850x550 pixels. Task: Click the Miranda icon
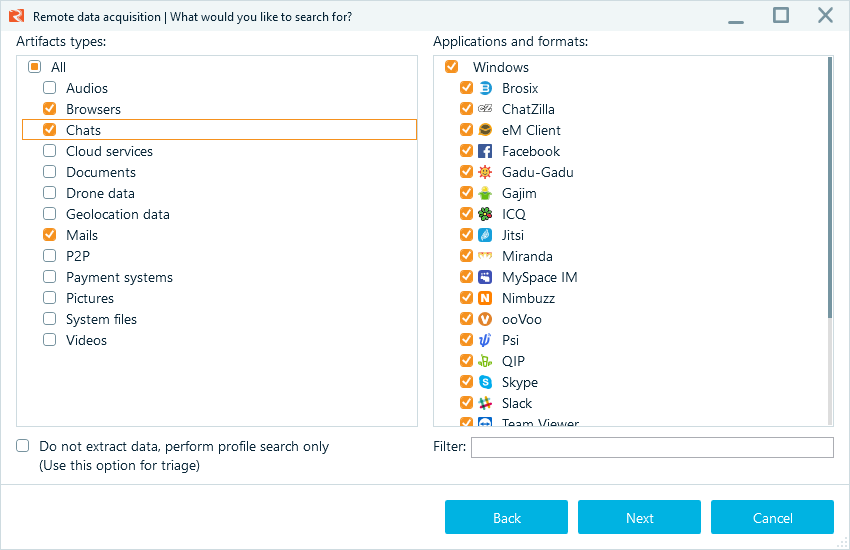(x=485, y=256)
